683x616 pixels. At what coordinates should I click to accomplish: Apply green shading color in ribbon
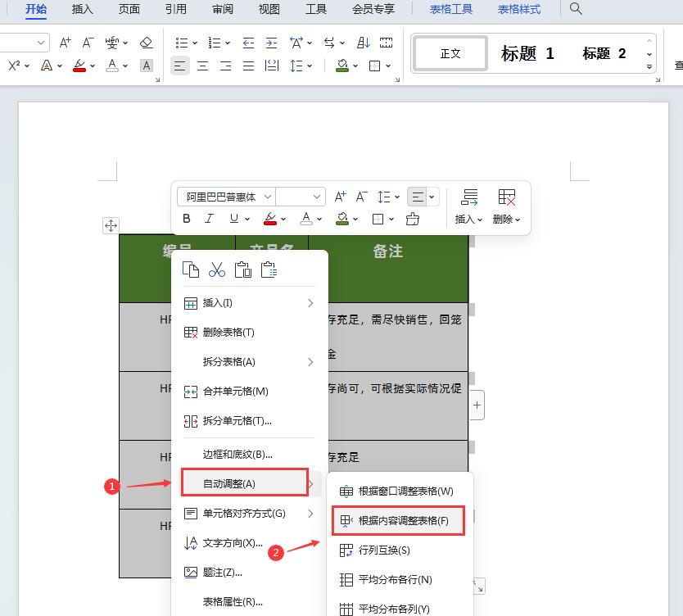click(342, 66)
